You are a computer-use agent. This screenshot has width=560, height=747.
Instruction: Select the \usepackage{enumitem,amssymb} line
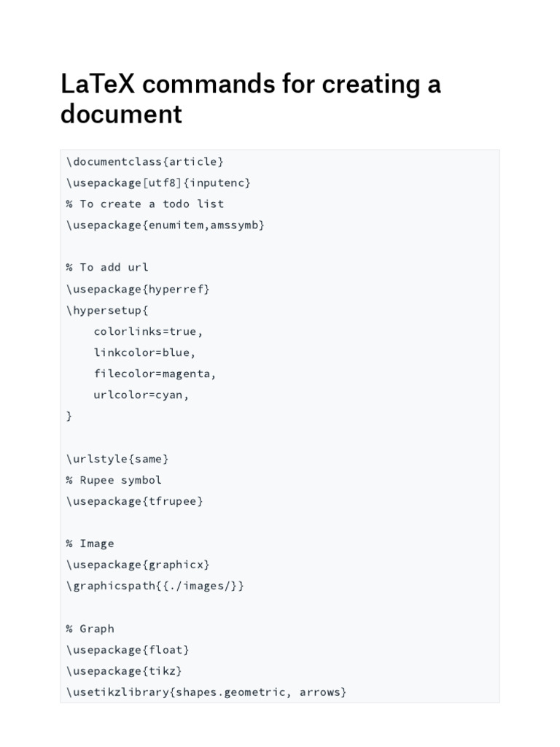click(166, 225)
